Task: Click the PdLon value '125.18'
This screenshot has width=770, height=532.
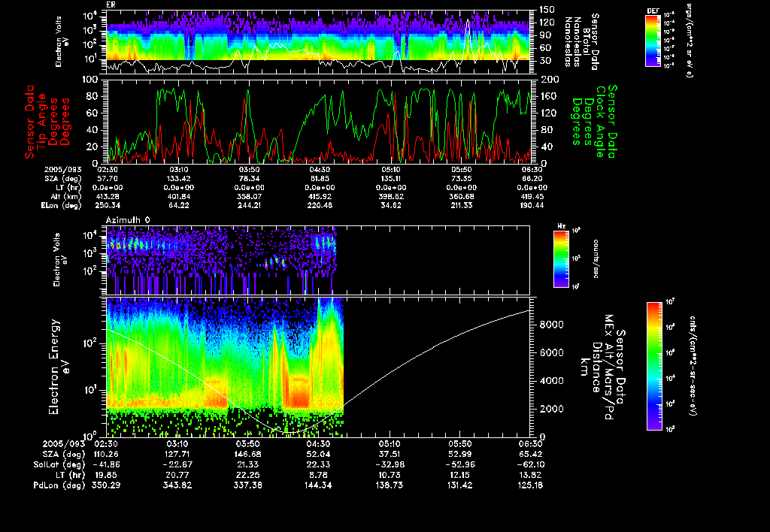Action: [x=531, y=485]
